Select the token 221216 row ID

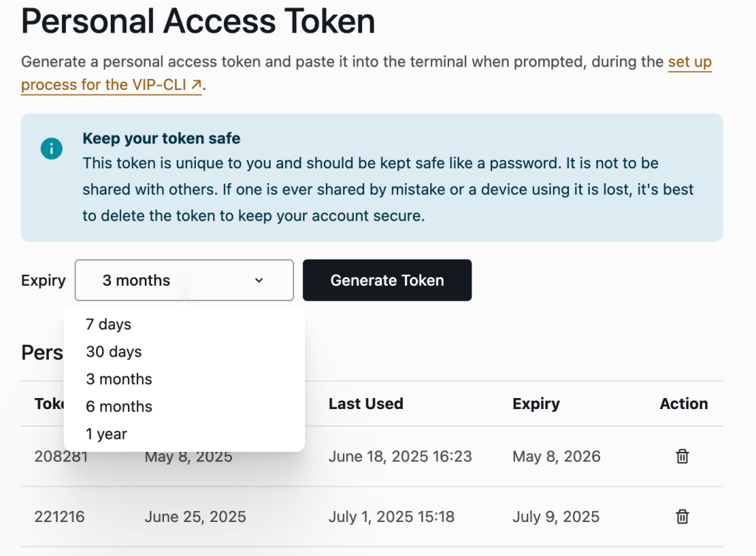[59, 516]
